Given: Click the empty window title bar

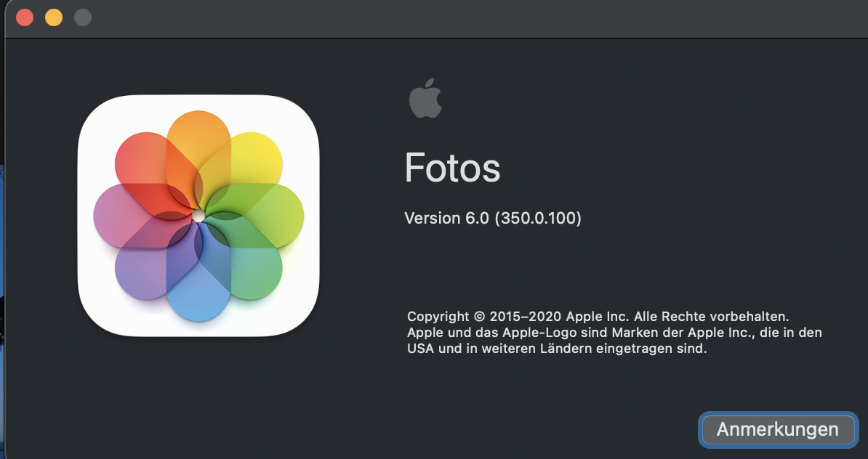Looking at the screenshot, I should tap(436, 17).
